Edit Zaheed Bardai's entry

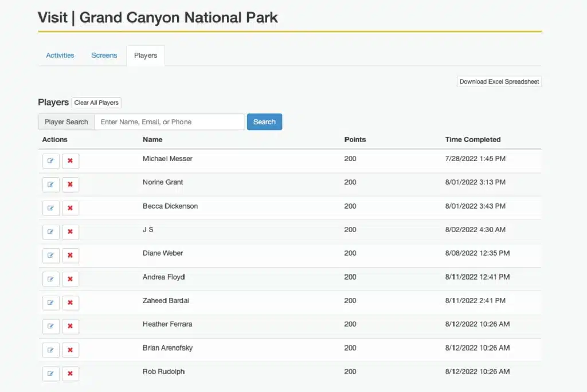coord(50,303)
